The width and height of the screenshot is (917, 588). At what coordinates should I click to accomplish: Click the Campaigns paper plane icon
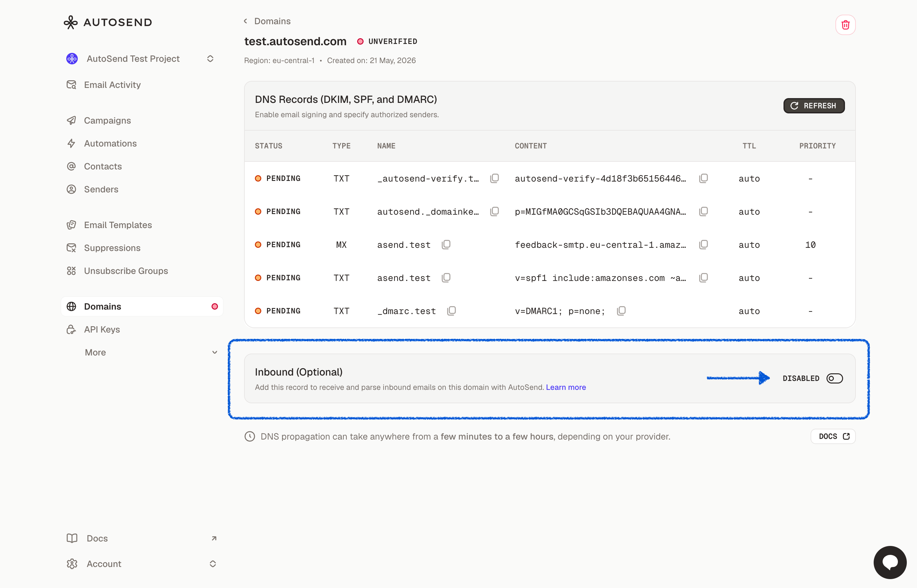pyautogui.click(x=71, y=121)
